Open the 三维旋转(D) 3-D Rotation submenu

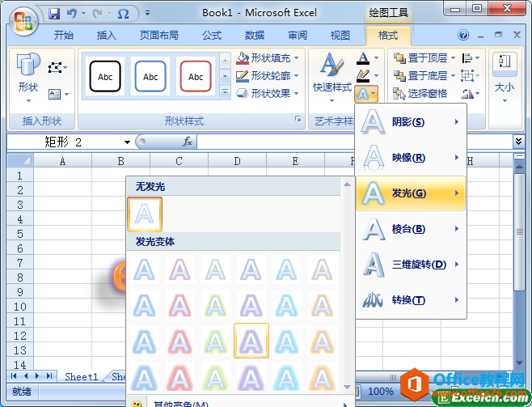tap(411, 265)
